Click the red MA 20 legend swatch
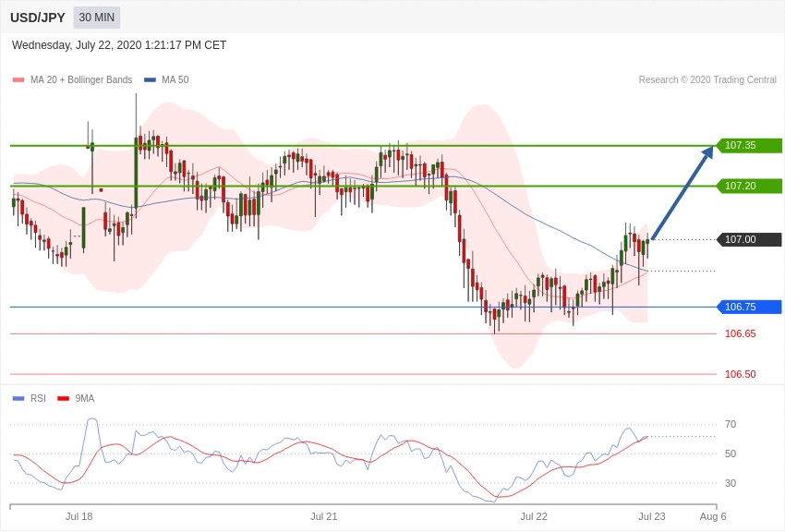785x532 pixels. pos(18,80)
